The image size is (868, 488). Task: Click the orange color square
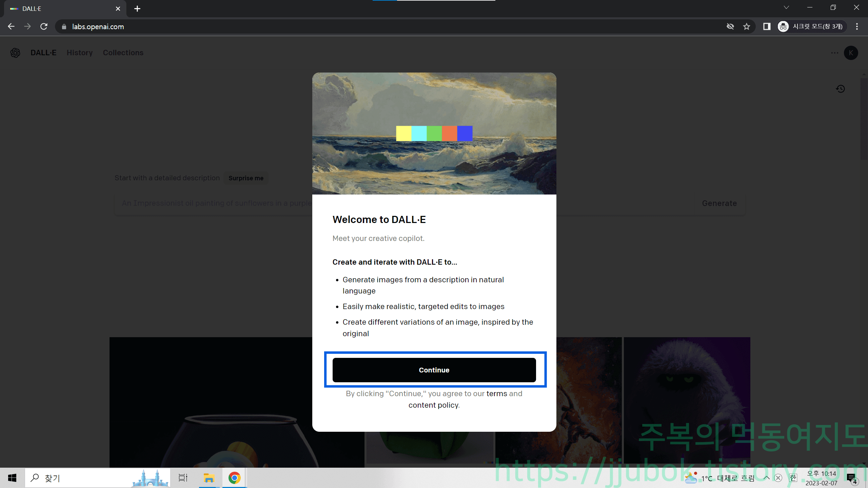[449, 133]
